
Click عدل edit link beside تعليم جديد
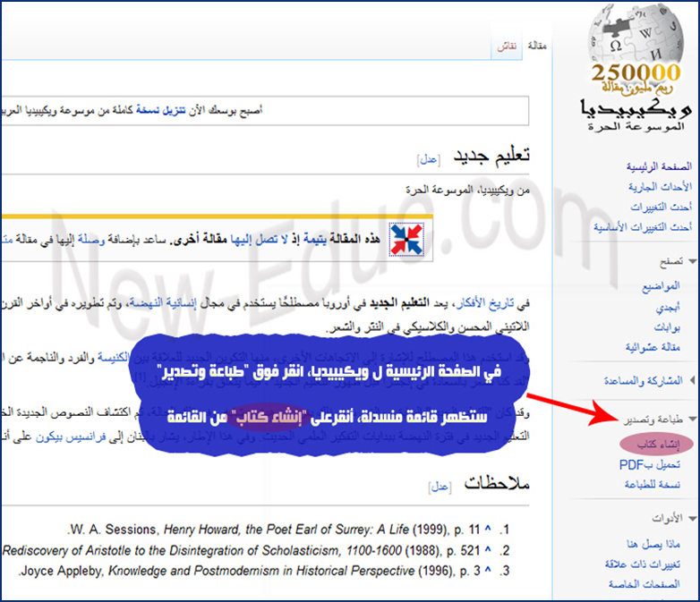pyautogui.click(x=429, y=159)
